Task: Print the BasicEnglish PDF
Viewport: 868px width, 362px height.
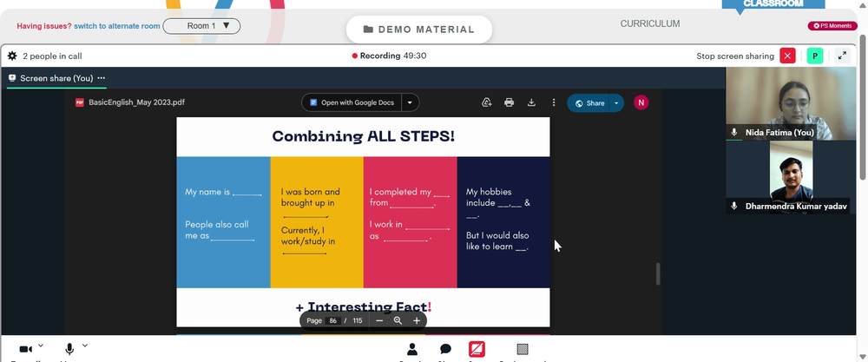Action: [x=510, y=102]
